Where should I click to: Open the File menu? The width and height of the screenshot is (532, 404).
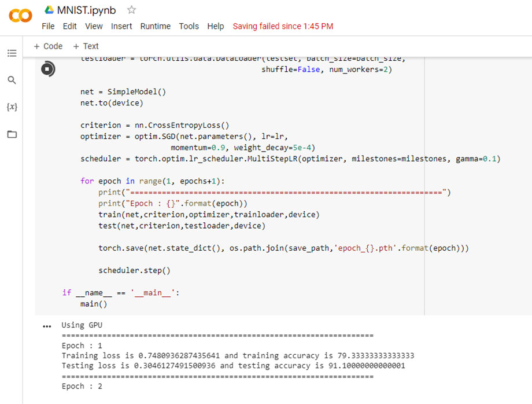click(x=48, y=26)
